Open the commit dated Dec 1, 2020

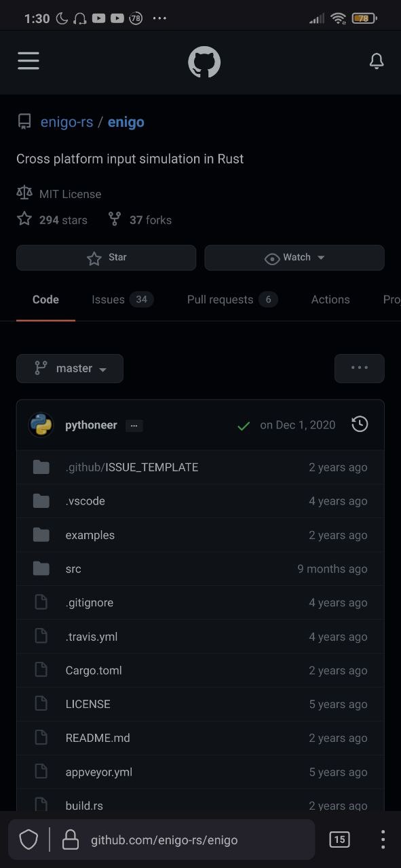tap(298, 425)
